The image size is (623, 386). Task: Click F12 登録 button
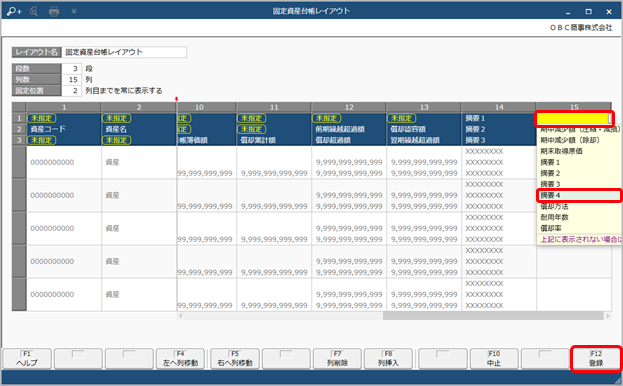coord(596,359)
